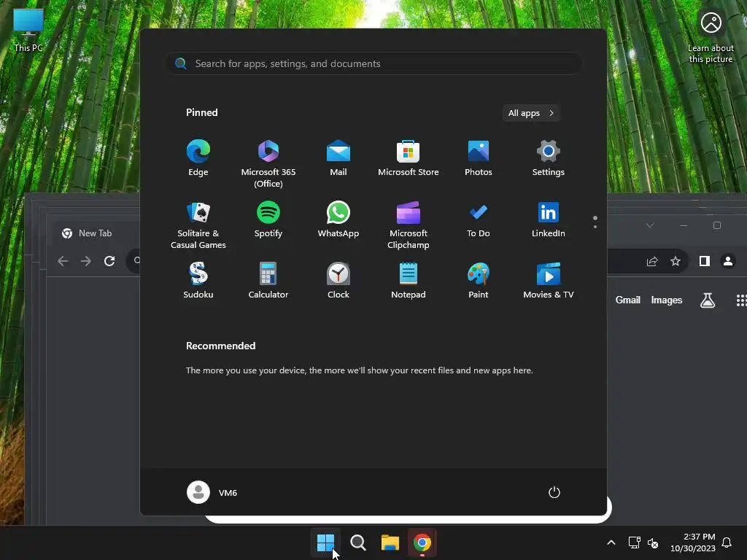This screenshot has width=747, height=560.
Task: Click Chrome share page icon
Action: (x=652, y=261)
